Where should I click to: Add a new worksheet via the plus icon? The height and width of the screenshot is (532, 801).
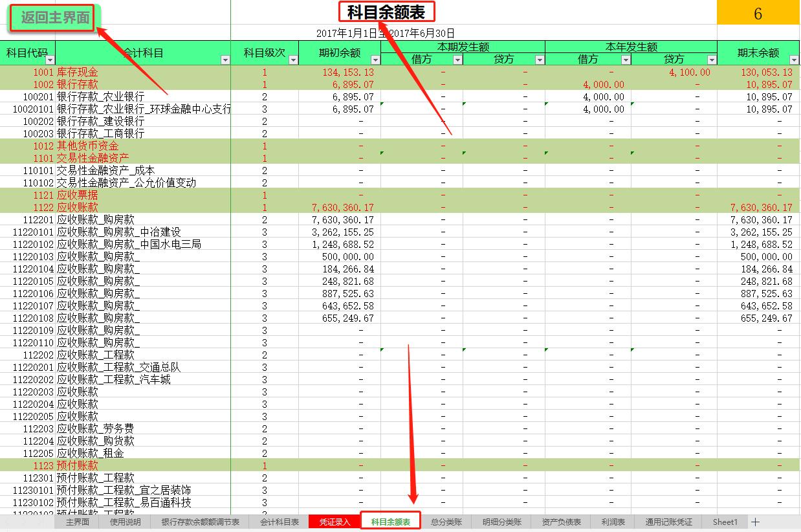[x=756, y=522]
